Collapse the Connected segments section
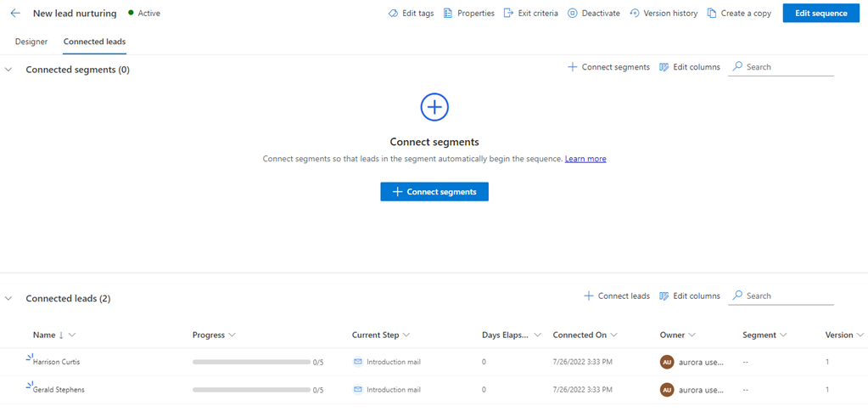The width and height of the screenshot is (868, 417). 8,70
